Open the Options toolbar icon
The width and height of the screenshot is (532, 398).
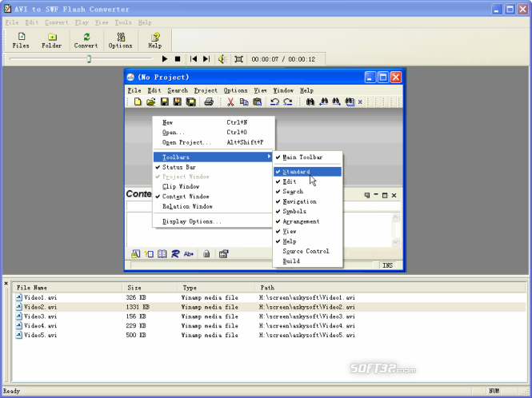click(121, 40)
